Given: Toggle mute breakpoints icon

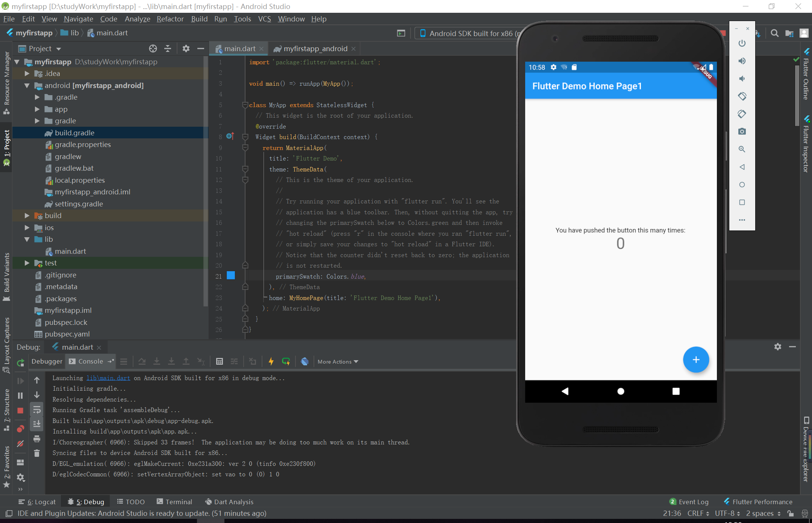Looking at the screenshot, I should 20,444.
